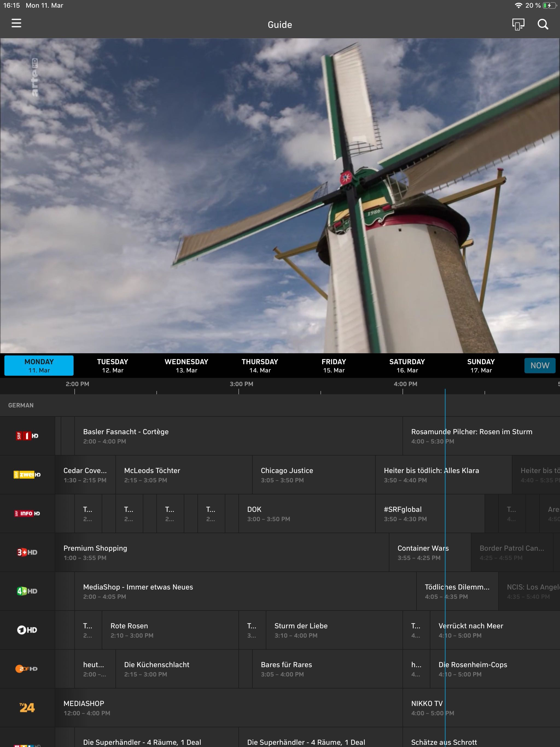Viewport: 560px width, 747px height.
Task: Switch to Friday 15. Mar tab
Action: coord(334,365)
